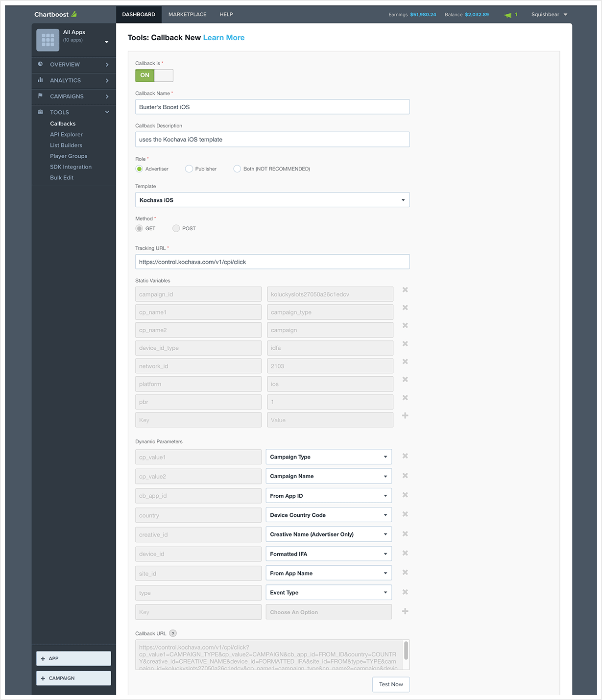Add a new dynamic parameter with plus icon
The width and height of the screenshot is (602, 700).
tap(405, 611)
